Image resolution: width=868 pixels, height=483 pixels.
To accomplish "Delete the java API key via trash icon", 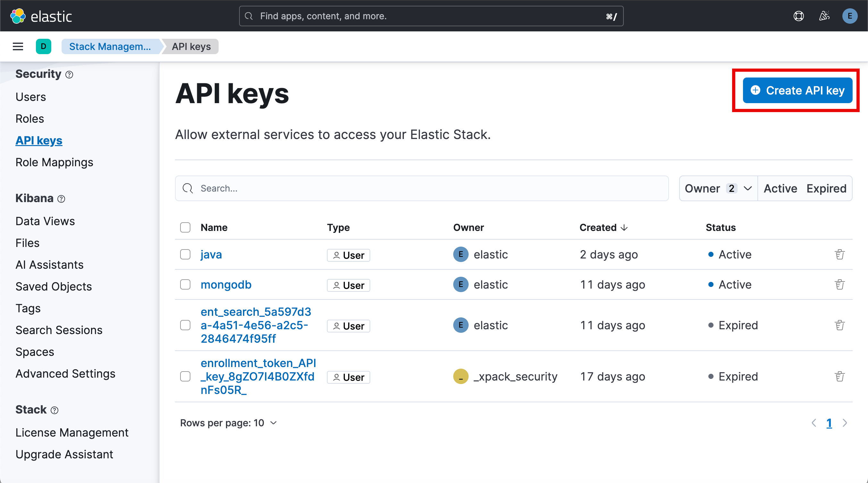I will 840,254.
